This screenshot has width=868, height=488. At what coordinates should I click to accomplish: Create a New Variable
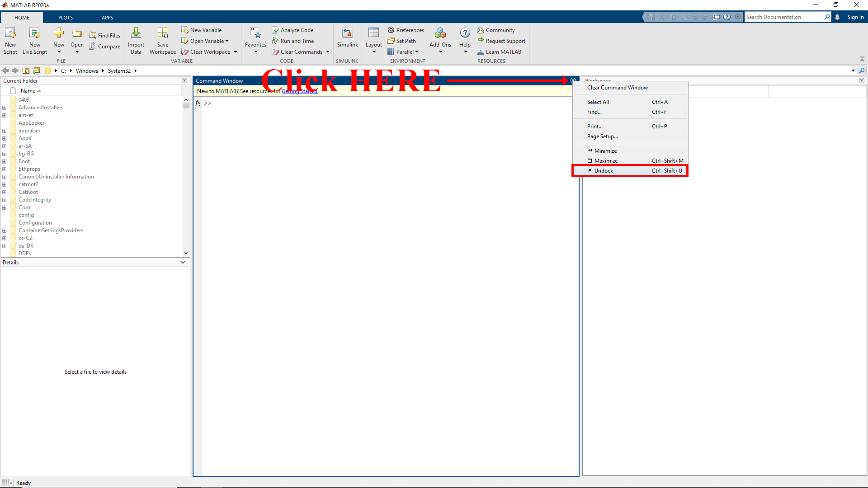(x=202, y=30)
